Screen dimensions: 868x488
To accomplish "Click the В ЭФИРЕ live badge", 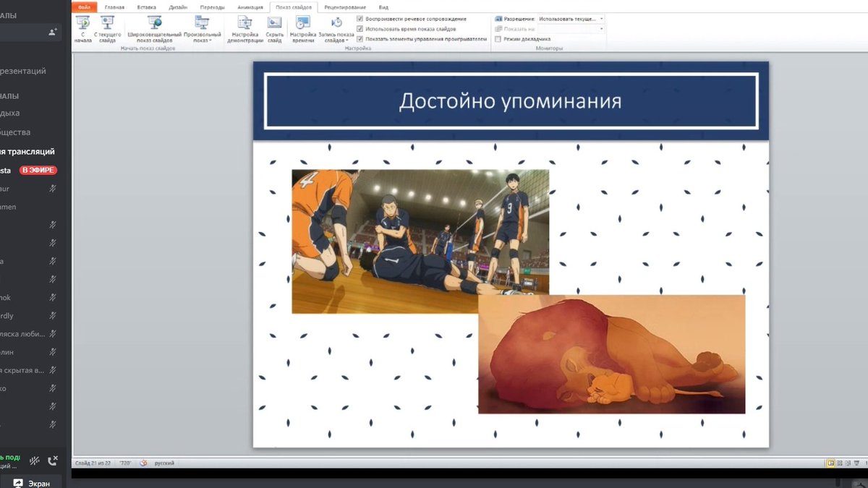I will (x=38, y=171).
